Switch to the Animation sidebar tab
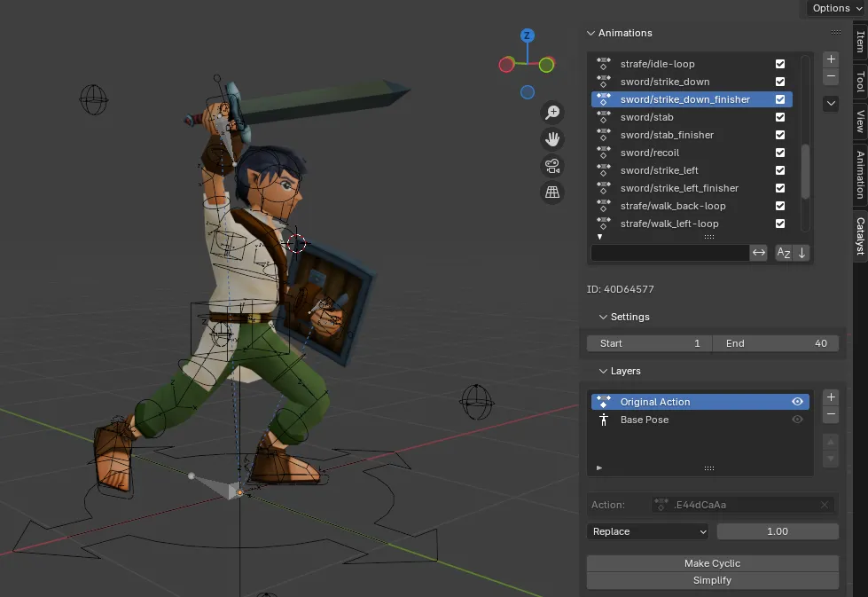The image size is (868, 597). pos(860,174)
